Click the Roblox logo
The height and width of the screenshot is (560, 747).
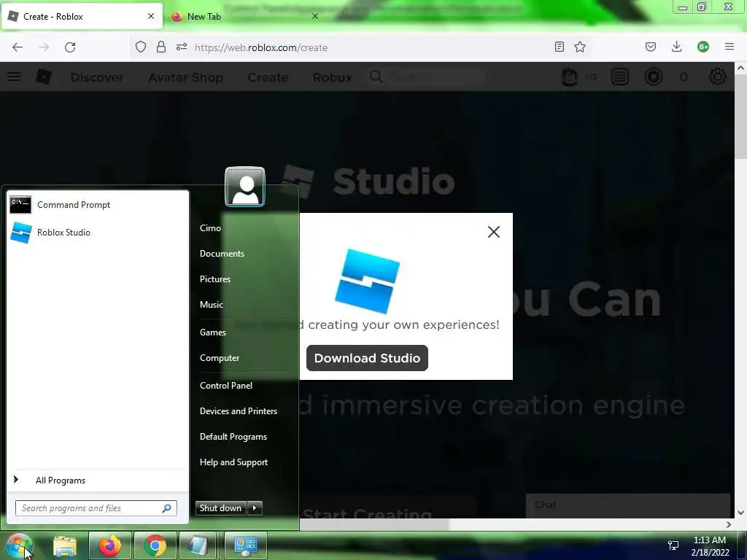click(x=43, y=77)
